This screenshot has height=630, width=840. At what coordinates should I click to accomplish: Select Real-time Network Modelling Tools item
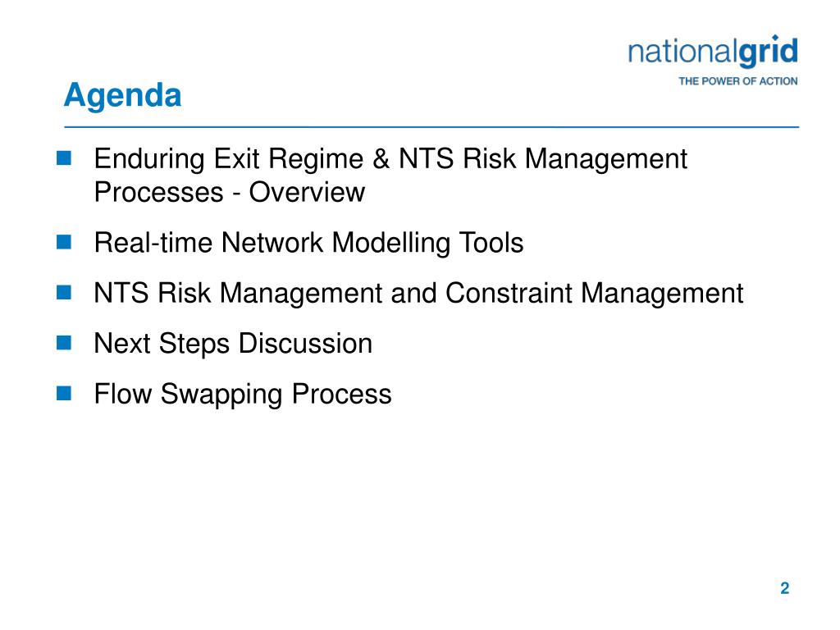pyautogui.click(x=308, y=243)
